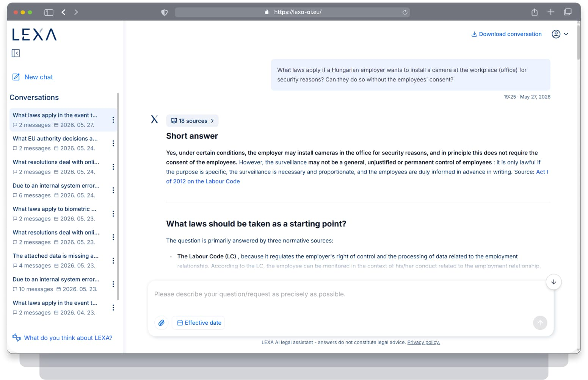Click the address bar showing lexa-ai.eu
This screenshot has width=588, height=380.
(292, 12)
